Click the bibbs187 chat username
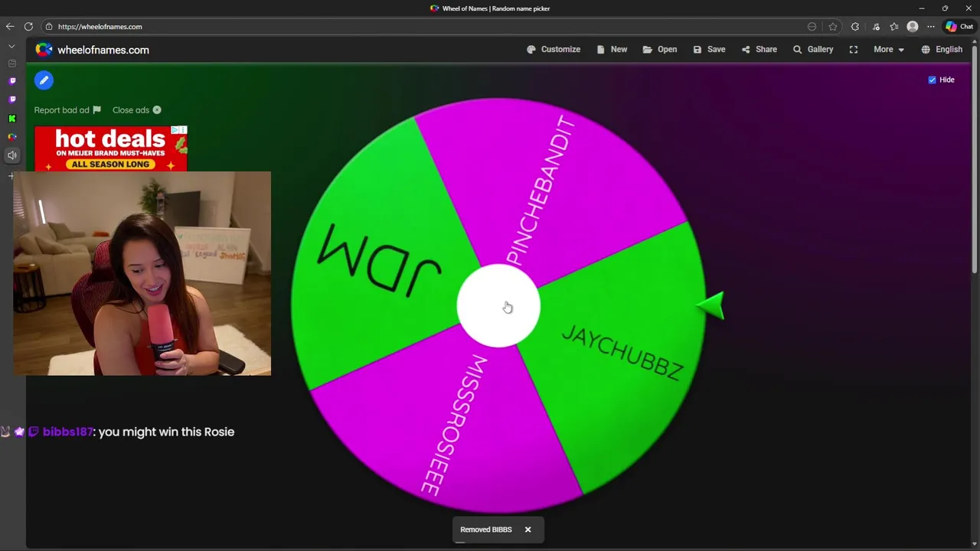The height and width of the screenshot is (551, 980). 67,432
